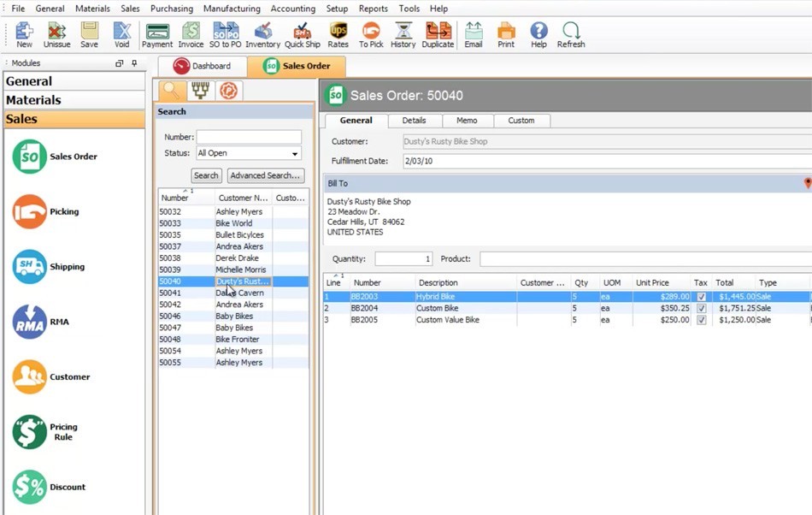Void the sales order
This screenshot has height=515, width=812.
(122, 34)
